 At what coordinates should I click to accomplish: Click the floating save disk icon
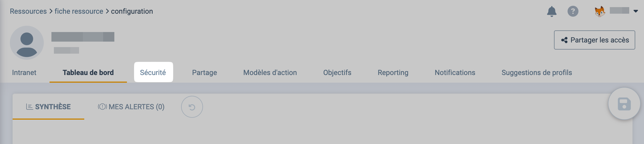click(624, 104)
